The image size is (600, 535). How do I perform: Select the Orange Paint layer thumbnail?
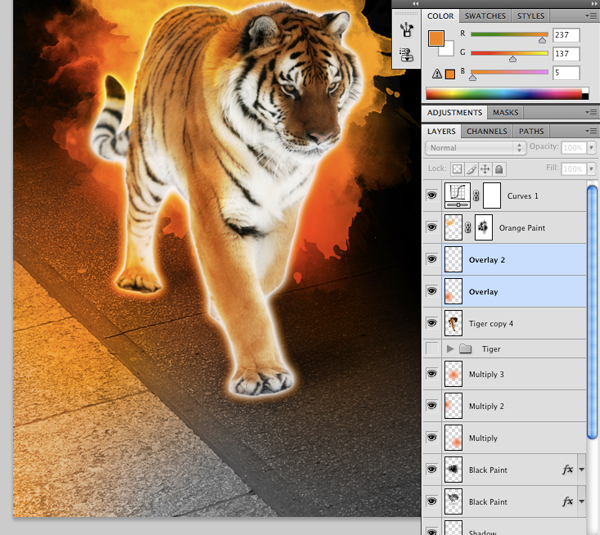(x=453, y=227)
